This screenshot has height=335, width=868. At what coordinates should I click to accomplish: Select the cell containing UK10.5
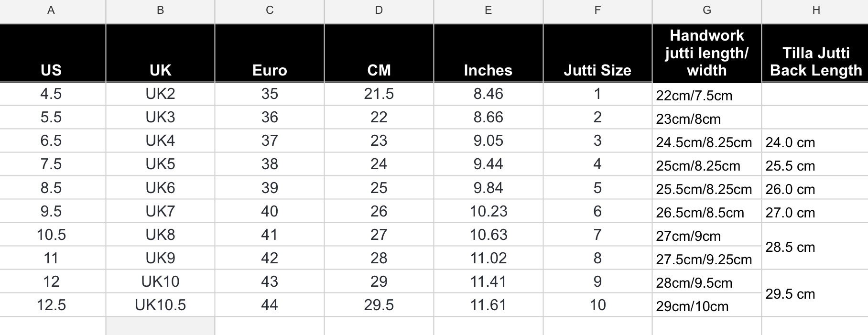tap(161, 305)
